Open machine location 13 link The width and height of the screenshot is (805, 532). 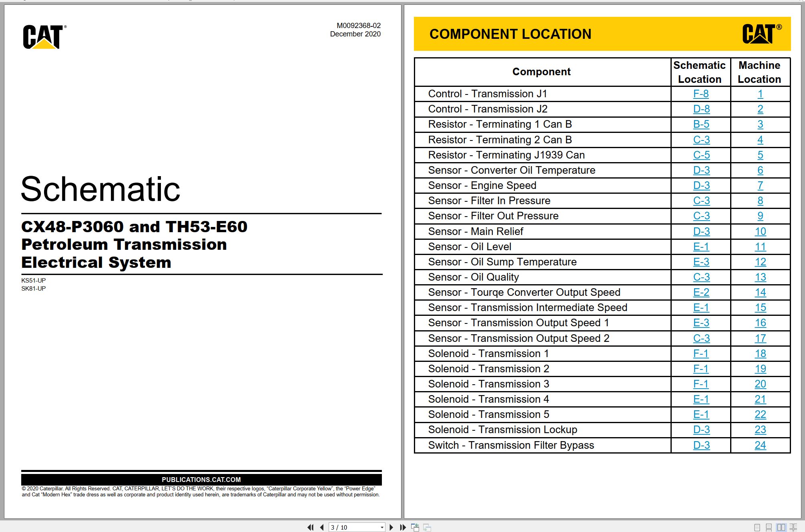760,277
